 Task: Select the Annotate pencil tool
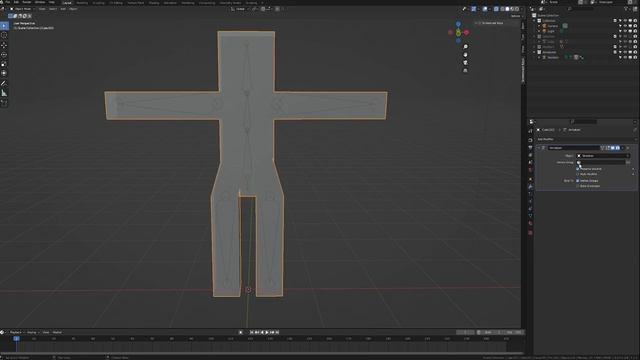[x=4, y=83]
